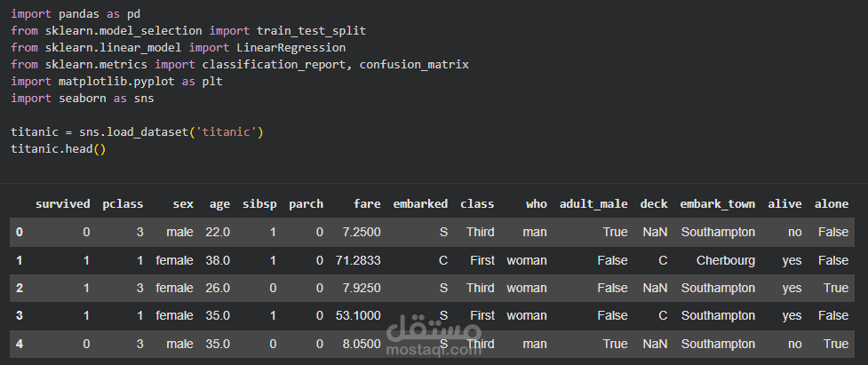Click the 'import matplotlib.pyplot as plt' line
The width and height of the screenshot is (868, 365).
pyautogui.click(x=116, y=82)
